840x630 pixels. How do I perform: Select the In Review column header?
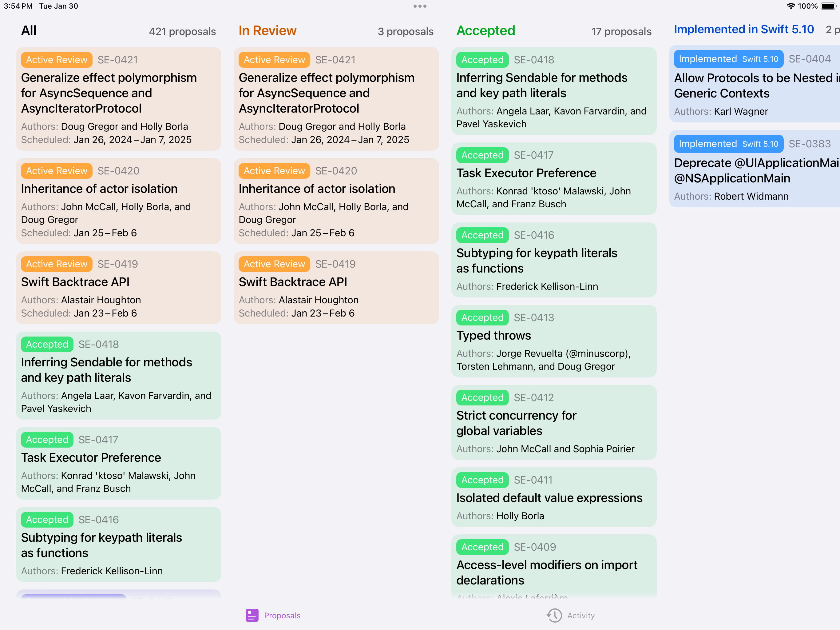click(x=267, y=30)
